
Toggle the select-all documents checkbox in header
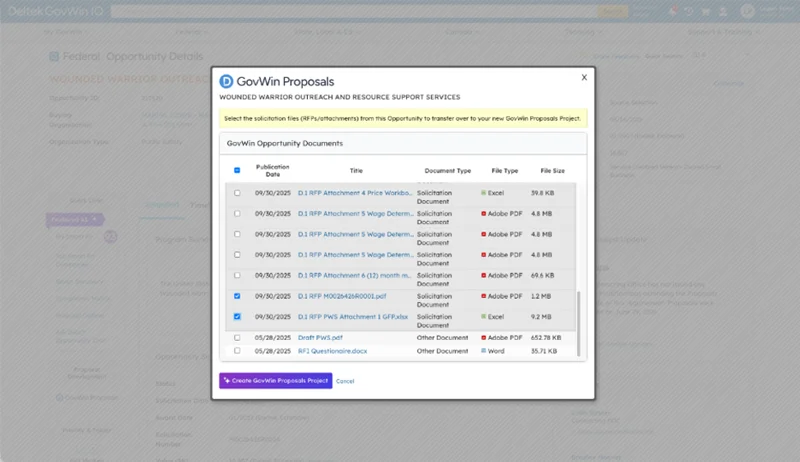(x=237, y=170)
